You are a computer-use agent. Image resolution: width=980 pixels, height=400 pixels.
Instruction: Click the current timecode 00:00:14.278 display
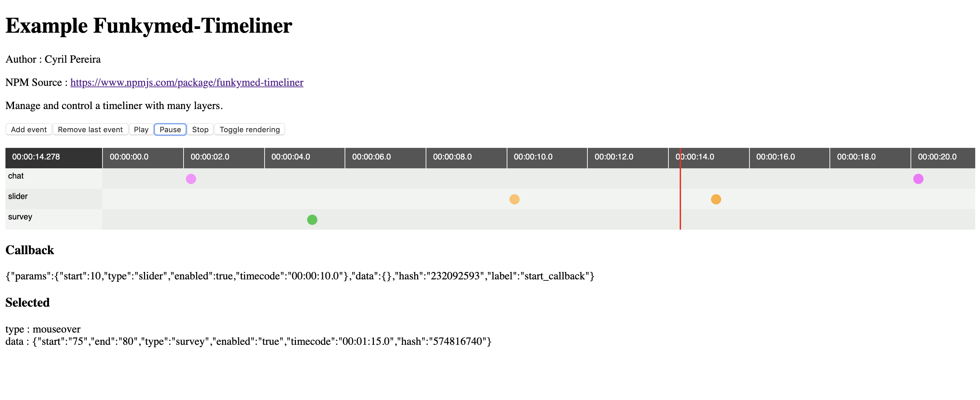coord(36,157)
